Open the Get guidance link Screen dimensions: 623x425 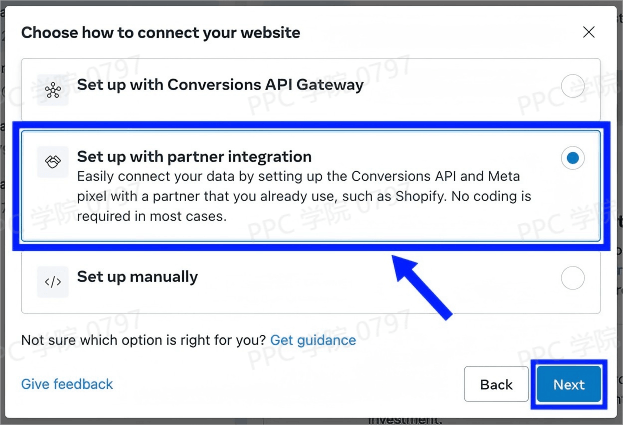[x=313, y=340]
